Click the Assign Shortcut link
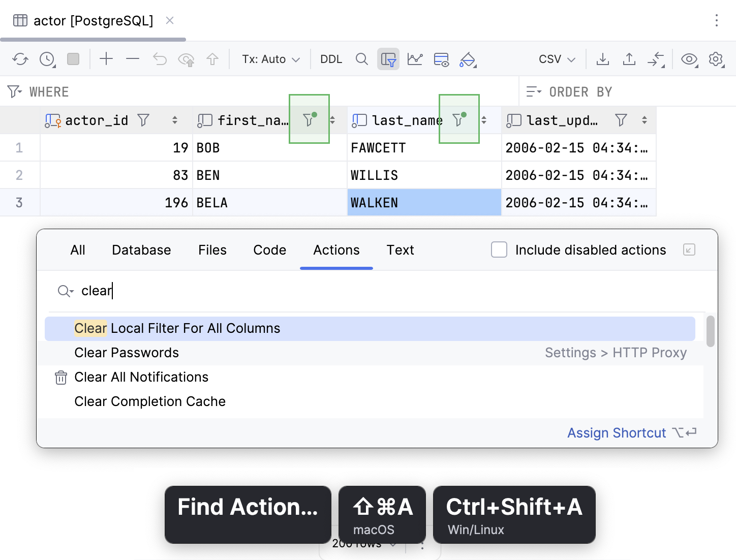The image size is (736, 560). pyautogui.click(x=617, y=432)
